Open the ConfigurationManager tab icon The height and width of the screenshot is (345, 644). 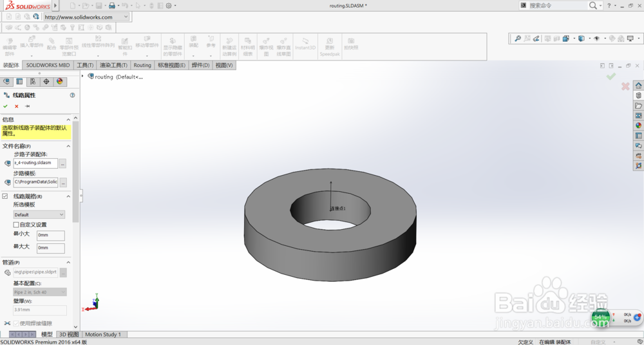[33, 82]
